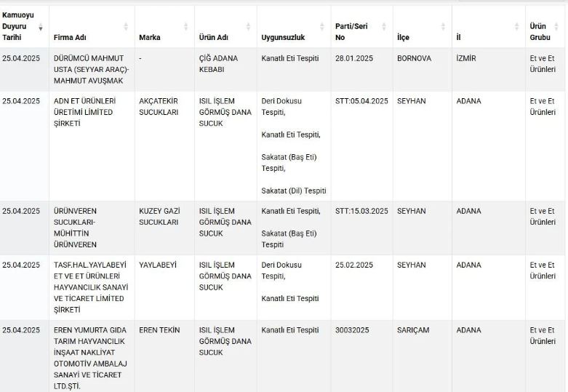The height and width of the screenshot is (392, 568).
Task: Click batch number 28.01.2025
Action: tap(354, 58)
